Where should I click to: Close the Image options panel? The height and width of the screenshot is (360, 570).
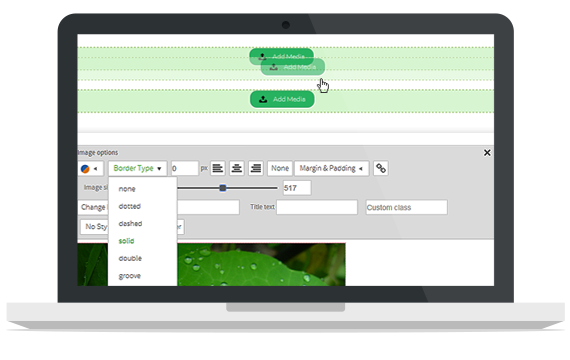tap(487, 153)
